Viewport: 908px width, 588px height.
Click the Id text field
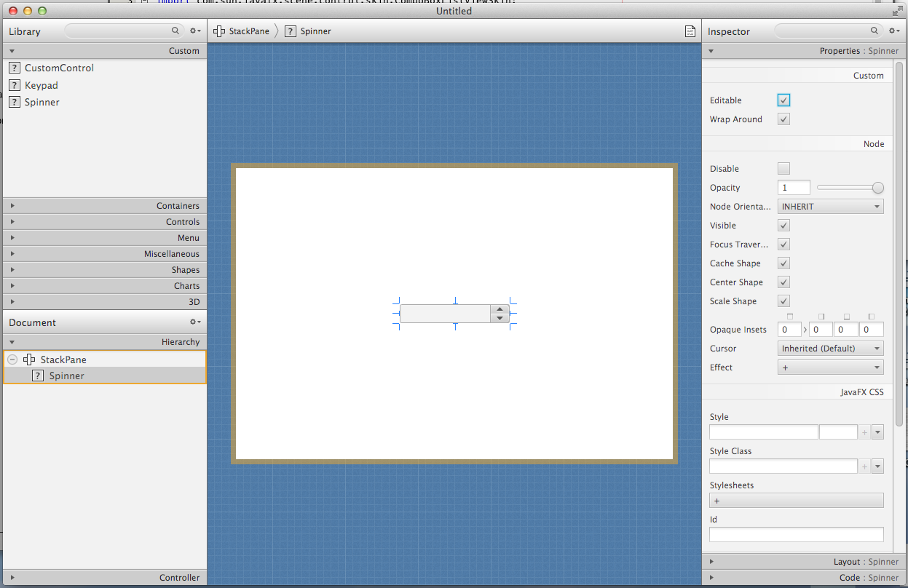pyautogui.click(x=796, y=535)
